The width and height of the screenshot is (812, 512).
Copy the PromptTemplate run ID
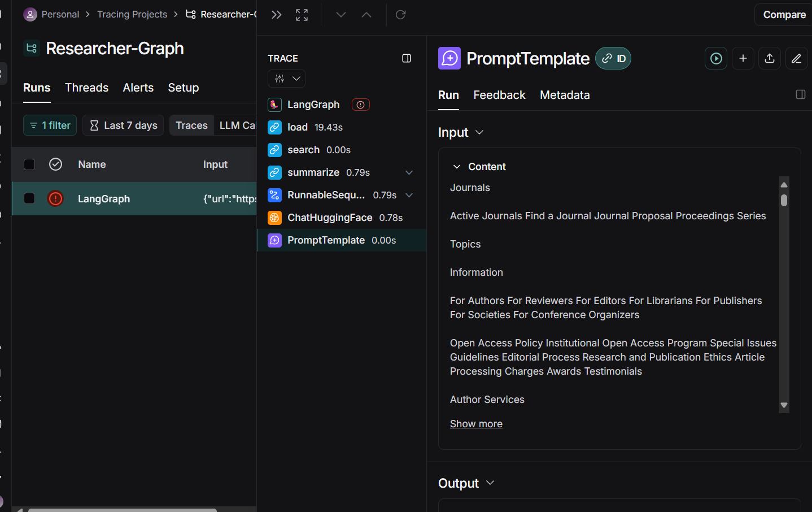tap(613, 58)
